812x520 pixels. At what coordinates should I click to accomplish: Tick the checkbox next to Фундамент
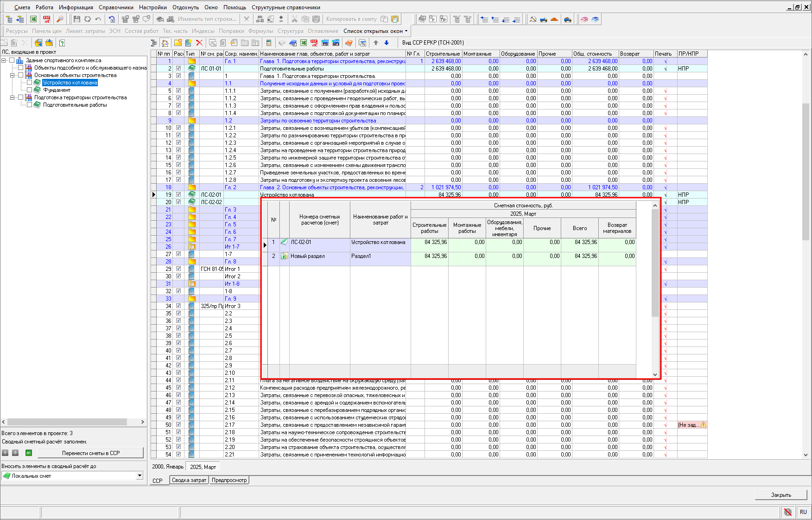click(29, 90)
